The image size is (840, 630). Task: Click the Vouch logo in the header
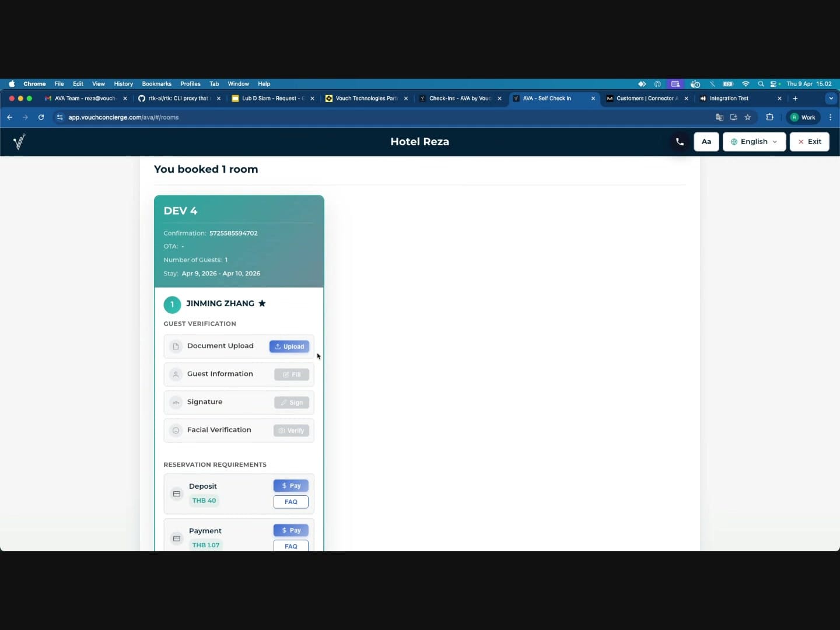click(19, 142)
